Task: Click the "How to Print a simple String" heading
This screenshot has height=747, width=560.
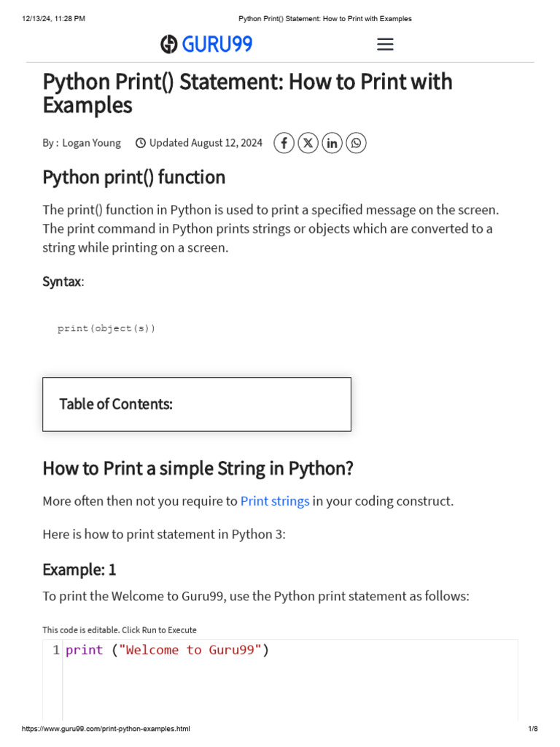Action: [x=198, y=468]
